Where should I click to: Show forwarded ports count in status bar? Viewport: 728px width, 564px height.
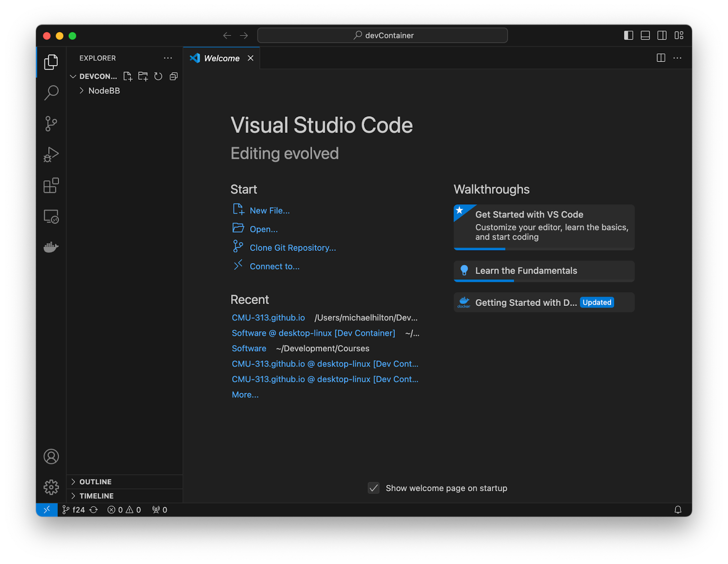click(160, 510)
